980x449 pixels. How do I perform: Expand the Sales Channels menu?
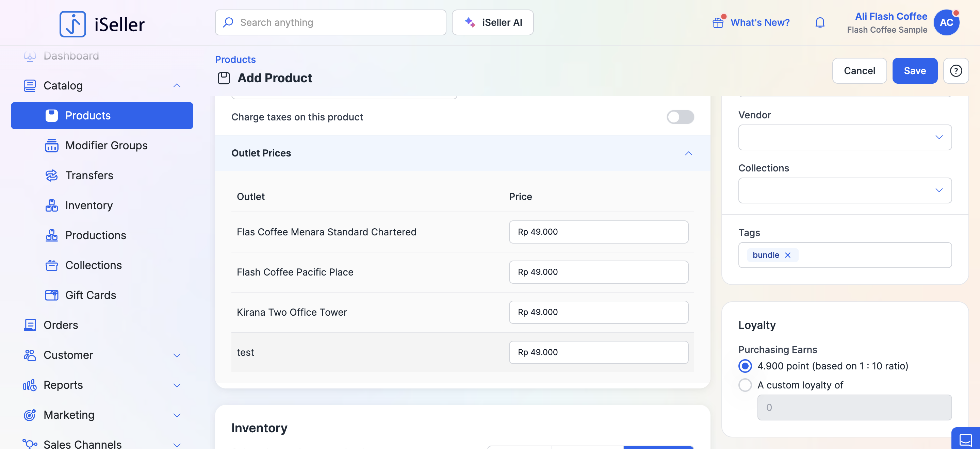click(x=177, y=445)
